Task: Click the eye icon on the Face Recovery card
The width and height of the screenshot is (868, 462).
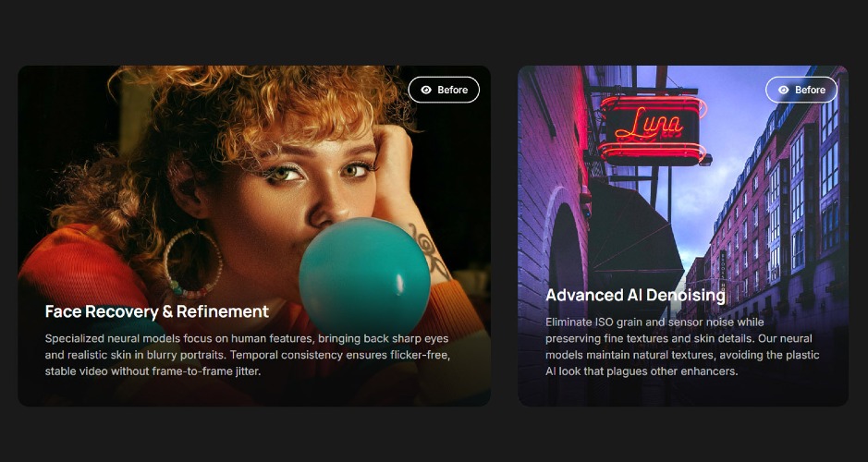Action: [426, 90]
